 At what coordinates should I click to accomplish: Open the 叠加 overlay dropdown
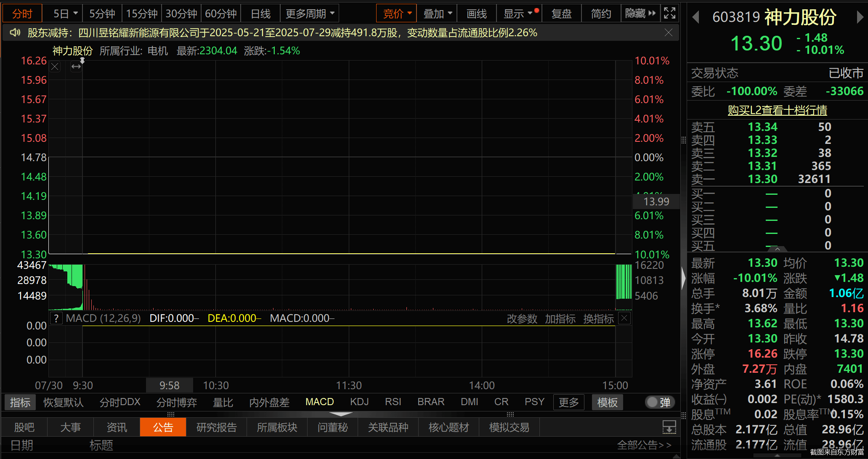pos(437,13)
